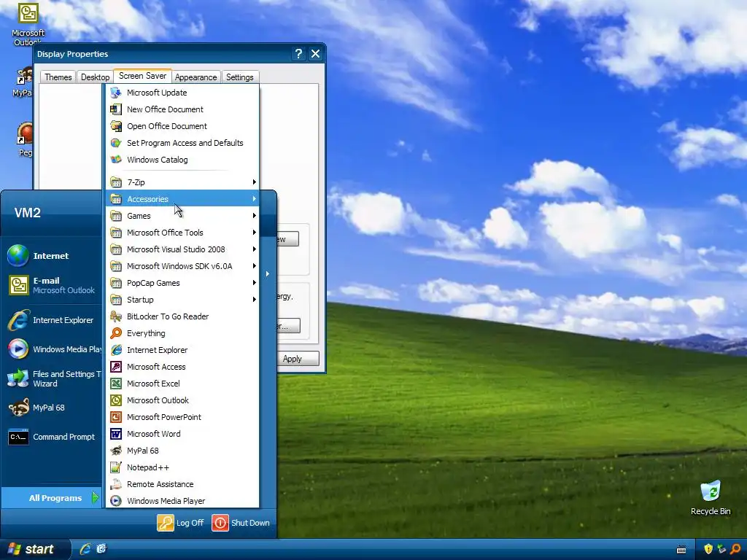
Task: Open Notepad++
Action: point(182,467)
